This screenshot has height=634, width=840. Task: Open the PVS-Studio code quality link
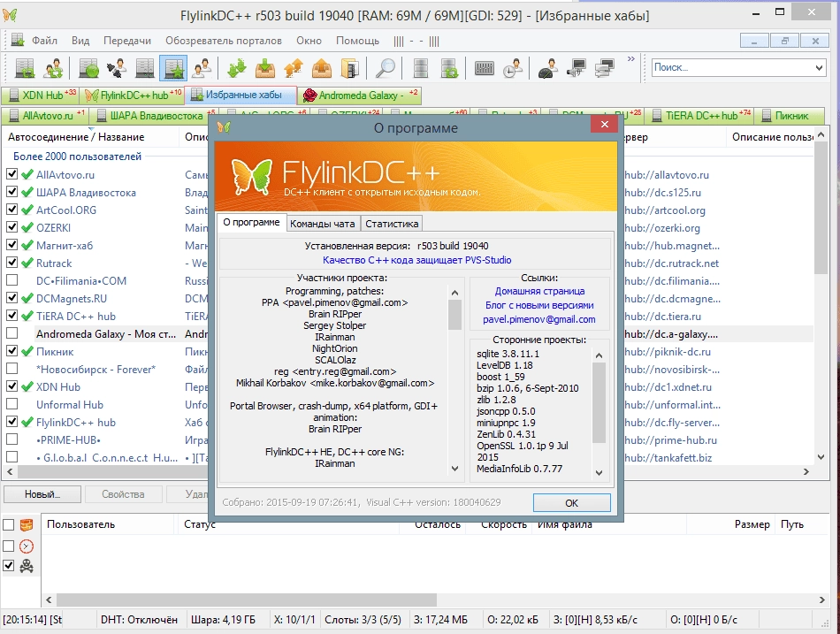[x=416, y=260]
